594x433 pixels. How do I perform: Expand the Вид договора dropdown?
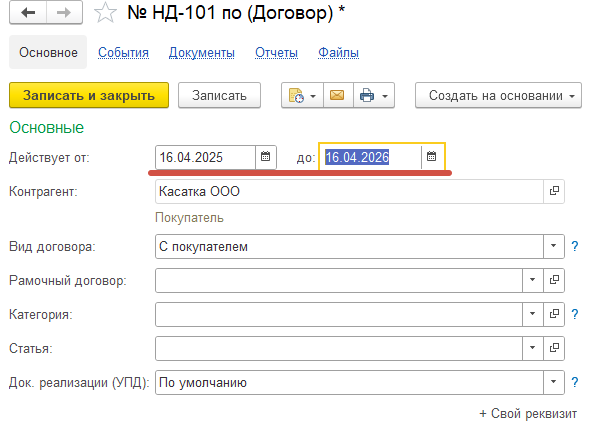coord(554,246)
